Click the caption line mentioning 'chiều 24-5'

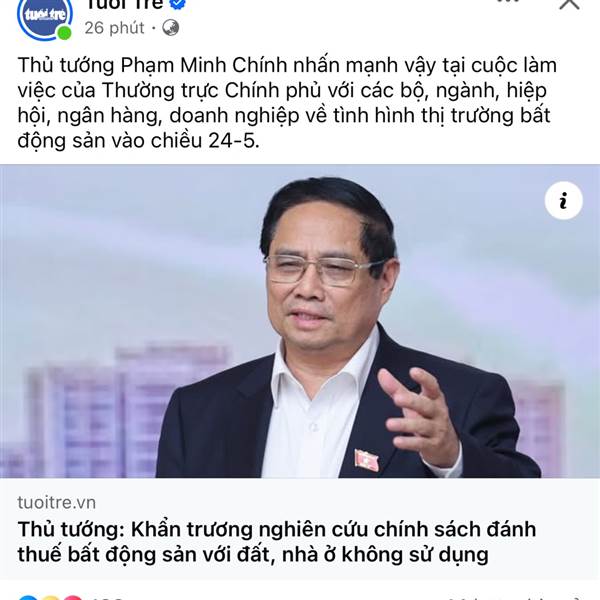pos(138,140)
